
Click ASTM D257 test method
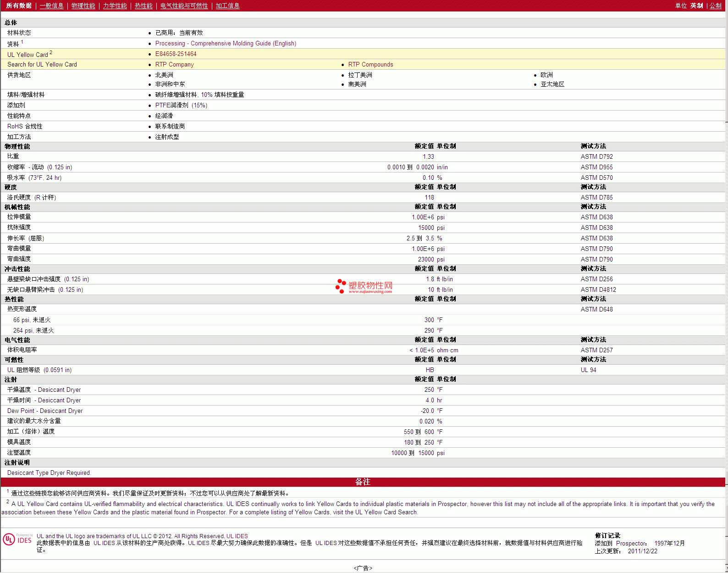[x=596, y=350]
